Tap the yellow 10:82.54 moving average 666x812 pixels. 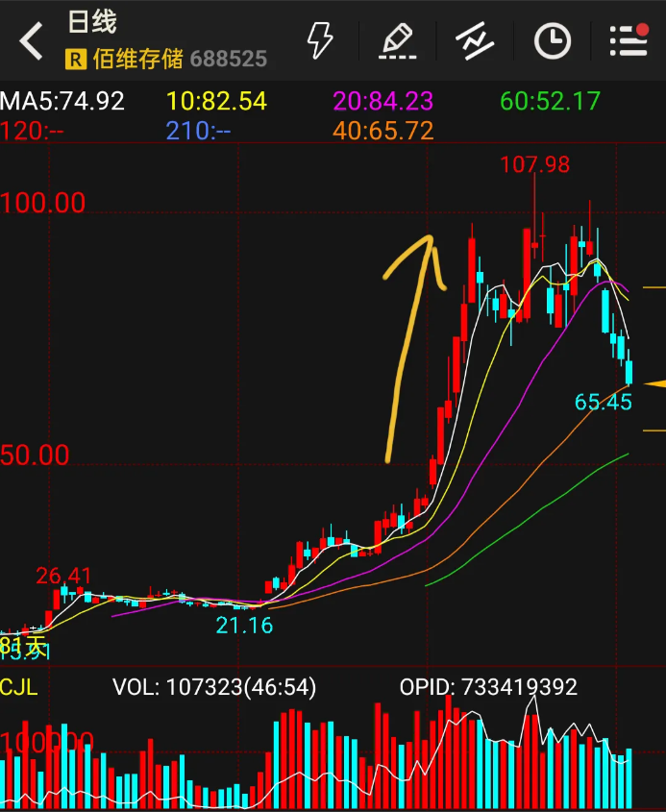click(x=216, y=101)
